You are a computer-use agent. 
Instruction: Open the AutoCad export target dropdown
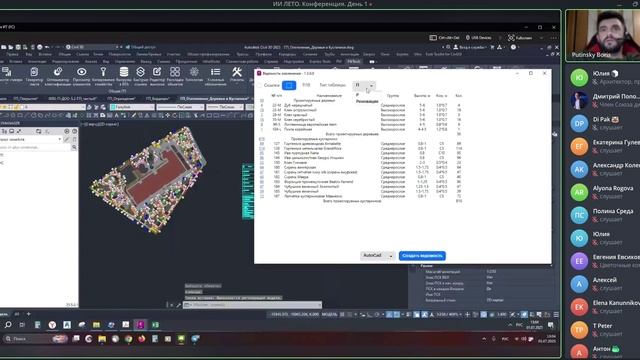377,256
